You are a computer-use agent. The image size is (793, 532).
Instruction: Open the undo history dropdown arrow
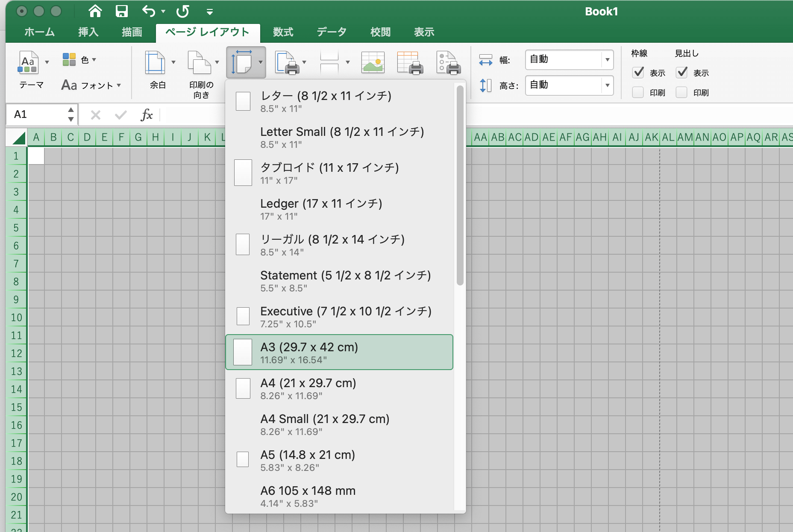pos(163,12)
